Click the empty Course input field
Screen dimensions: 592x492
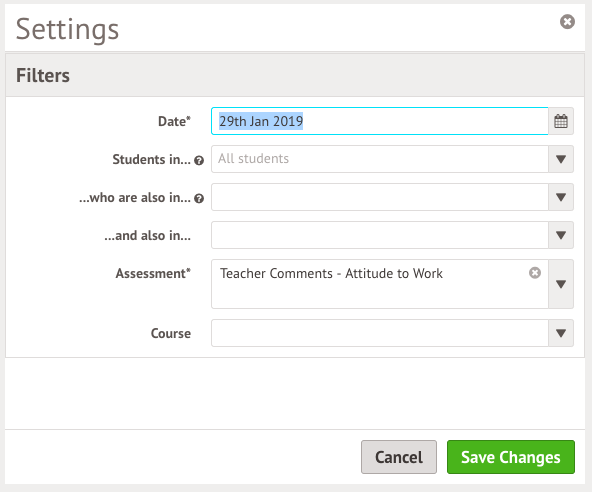[x=379, y=333]
